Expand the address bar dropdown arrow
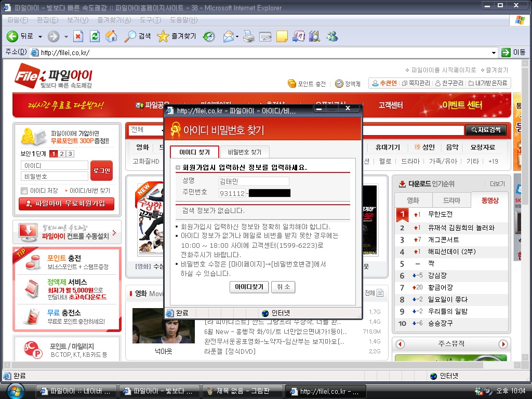Image resolution: width=532 pixels, height=399 pixels. [494, 52]
